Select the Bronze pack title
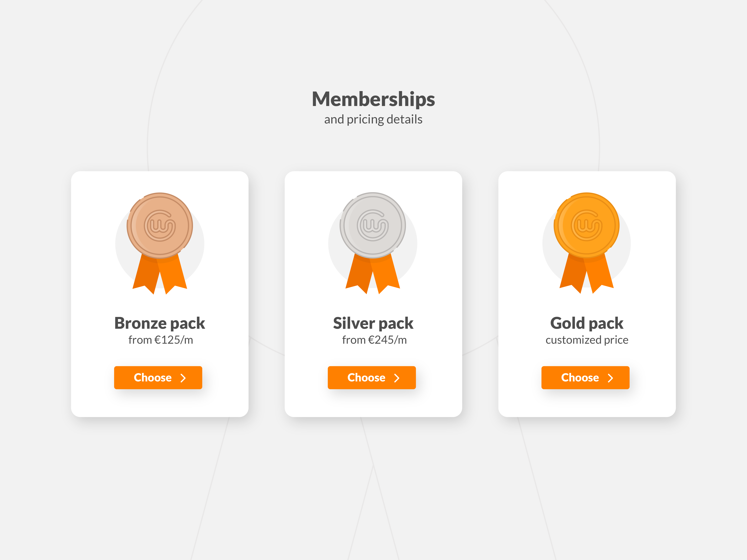This screenshot has height=560, width=747. 160,323
